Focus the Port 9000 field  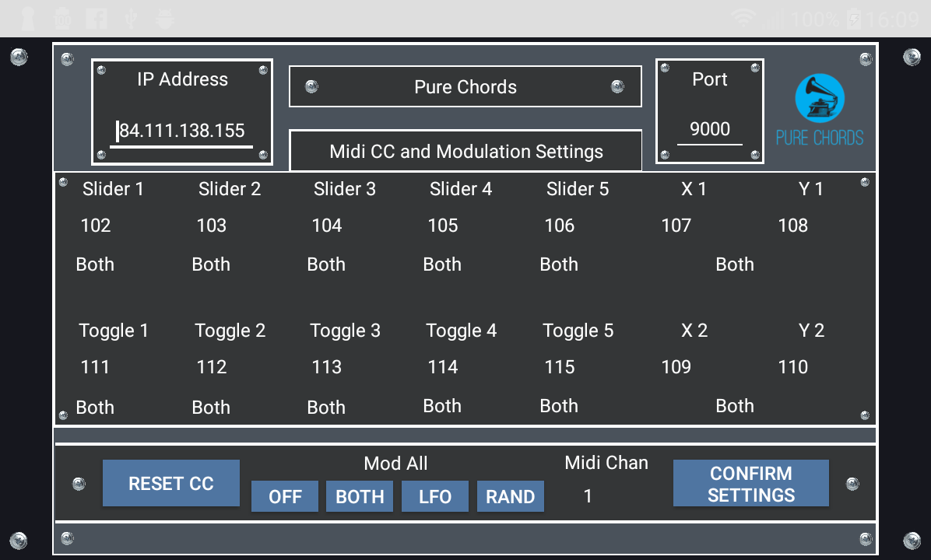click(710, 129)
